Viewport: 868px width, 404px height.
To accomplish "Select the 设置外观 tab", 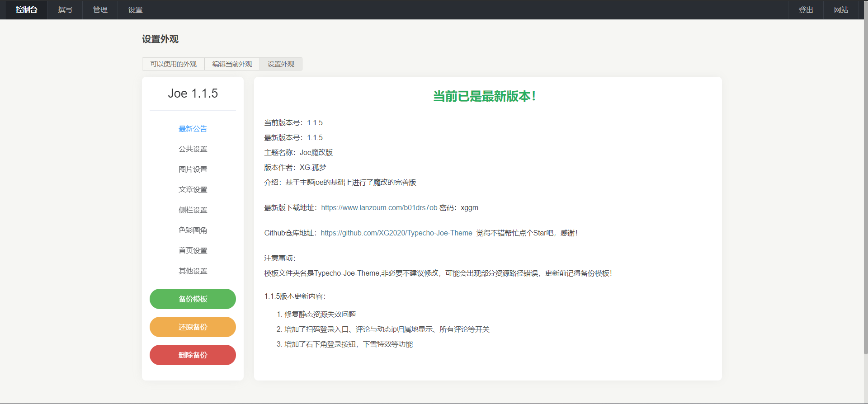I will (281, 64).
